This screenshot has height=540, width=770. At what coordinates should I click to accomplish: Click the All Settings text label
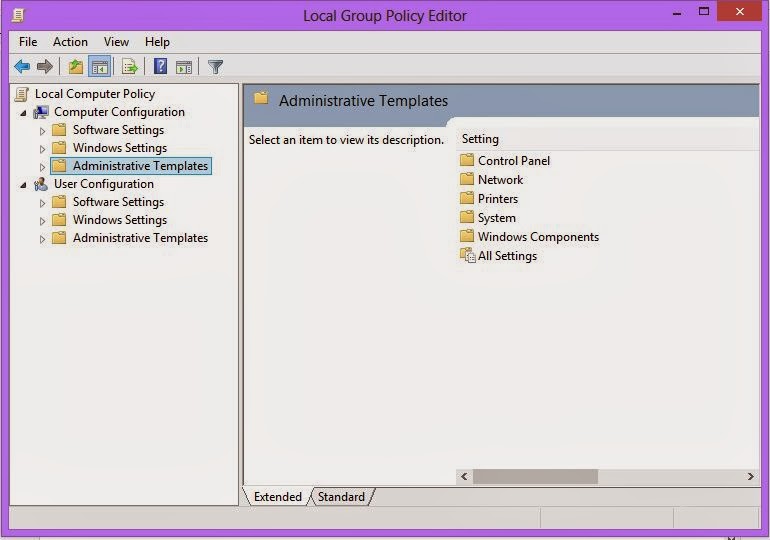pyautogui.click(x=507, y=256)
